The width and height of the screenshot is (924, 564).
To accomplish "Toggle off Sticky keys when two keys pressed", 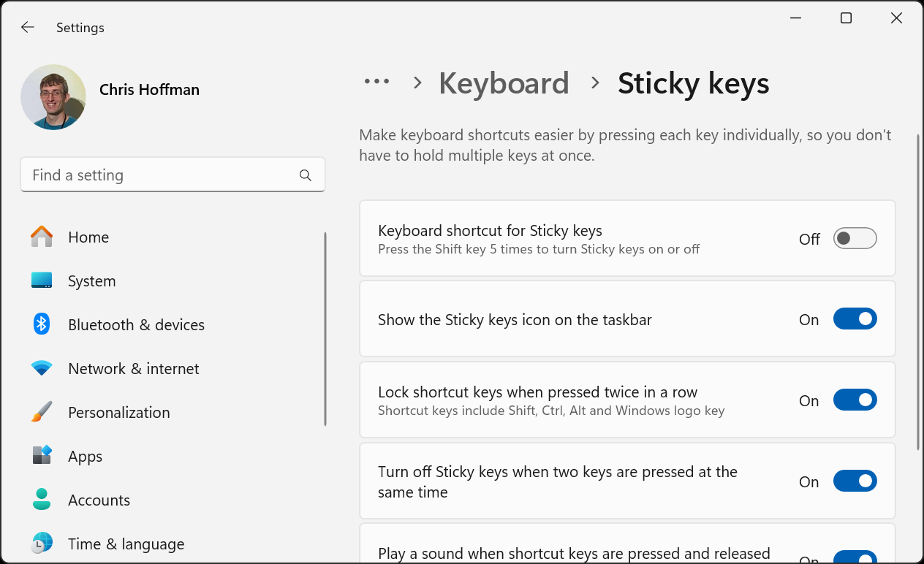I will point(855,481).
